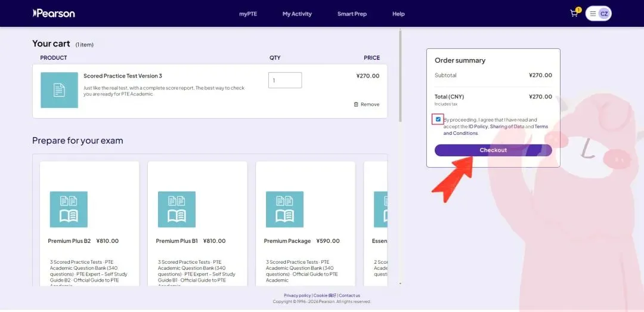Click the Scored Practice Test description text
Viewport: 644px width, 312px height.
(x=165, y=91)
